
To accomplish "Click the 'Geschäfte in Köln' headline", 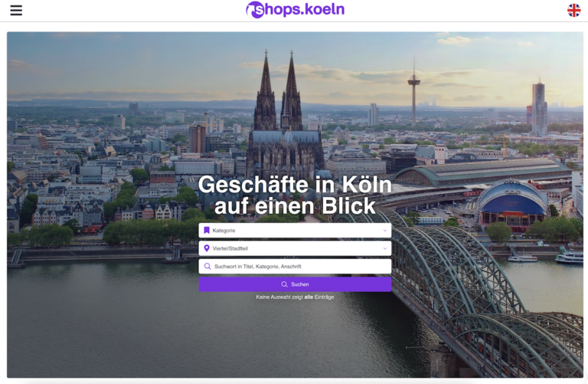I will pos(295,185).
